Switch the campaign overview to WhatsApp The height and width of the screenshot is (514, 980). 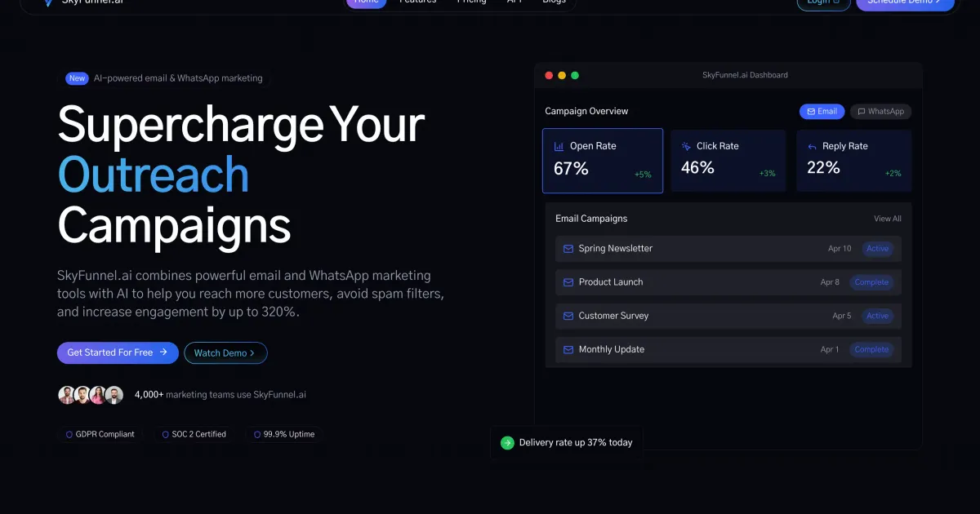point(880,112)
